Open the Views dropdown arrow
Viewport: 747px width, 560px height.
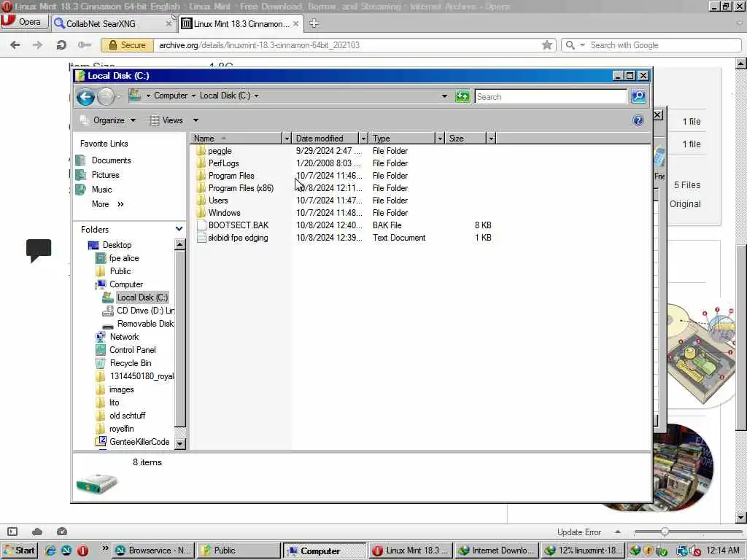[x=196, y=120]
